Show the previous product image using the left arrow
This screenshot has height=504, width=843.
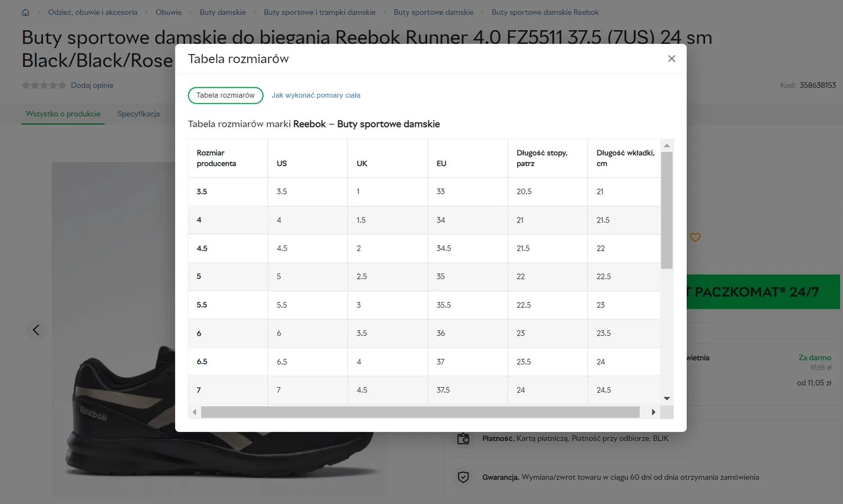click(x=36, y=330)
